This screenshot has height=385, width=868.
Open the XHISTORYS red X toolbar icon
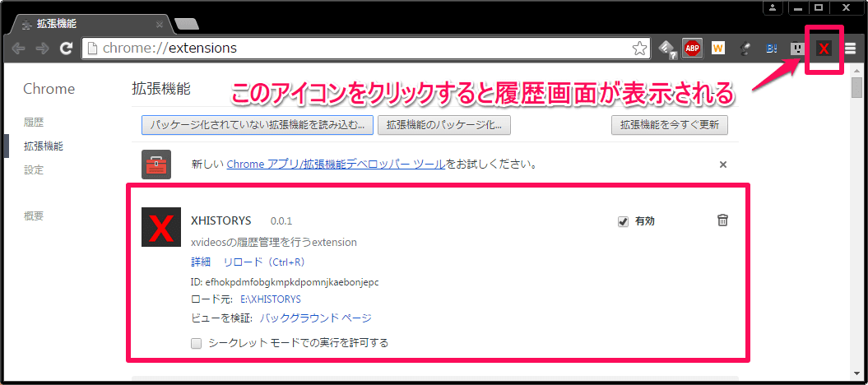click(x=824, y=49)
